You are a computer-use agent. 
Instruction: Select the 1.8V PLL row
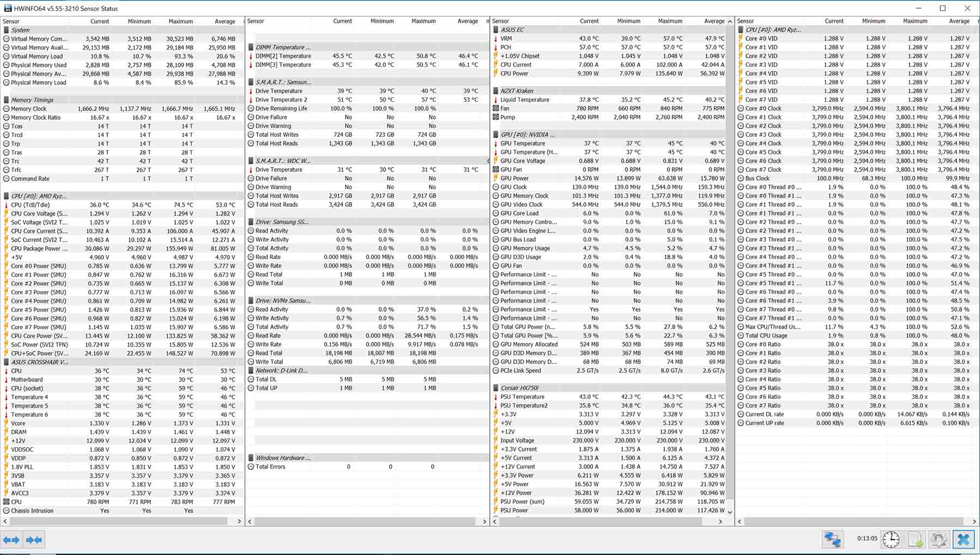click(x=122, y=467)
